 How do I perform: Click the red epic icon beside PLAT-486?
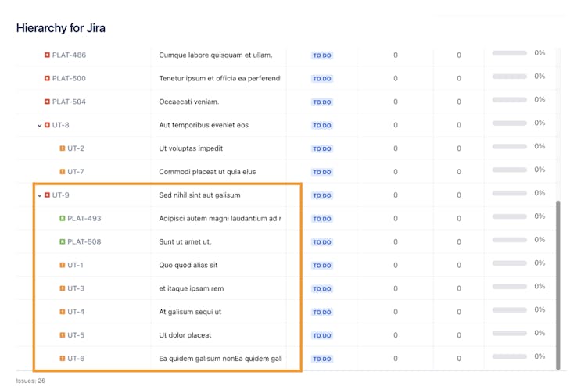pyautogui.click(x=47, y=55)
